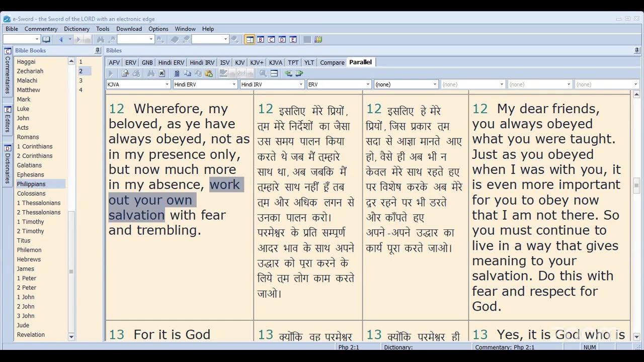The width and height of the screenshot is (644, 362).
Task: Click the green right arrow sync icon
Action: pos(299,73)
